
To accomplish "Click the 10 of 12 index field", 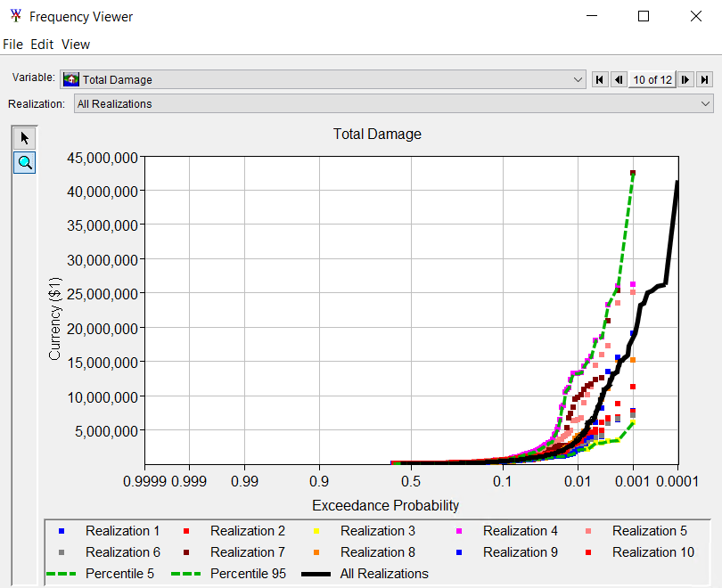I will click(x=652, y=80).
